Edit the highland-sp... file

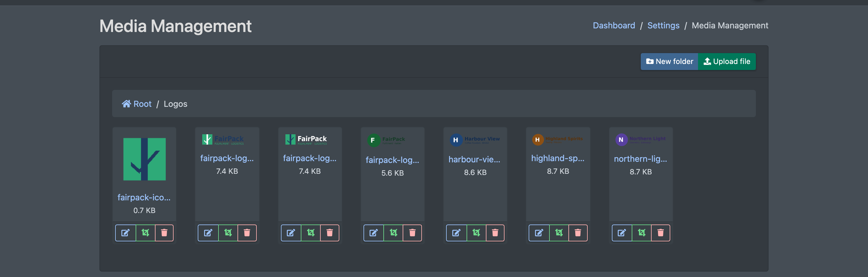pyautogui.click(x=539, y=233)
